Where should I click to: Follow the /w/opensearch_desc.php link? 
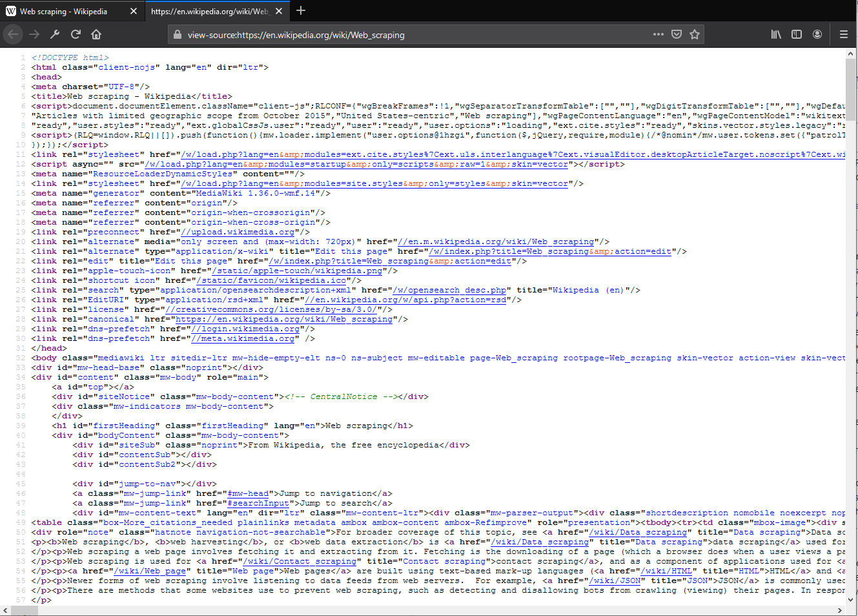pyautogui.click(x=449, y=290)
